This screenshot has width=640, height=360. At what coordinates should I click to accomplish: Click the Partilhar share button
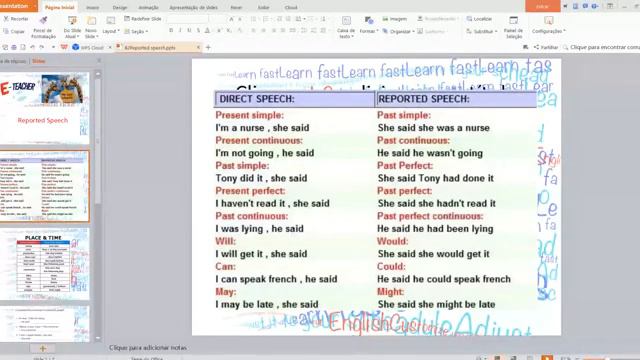546,47
